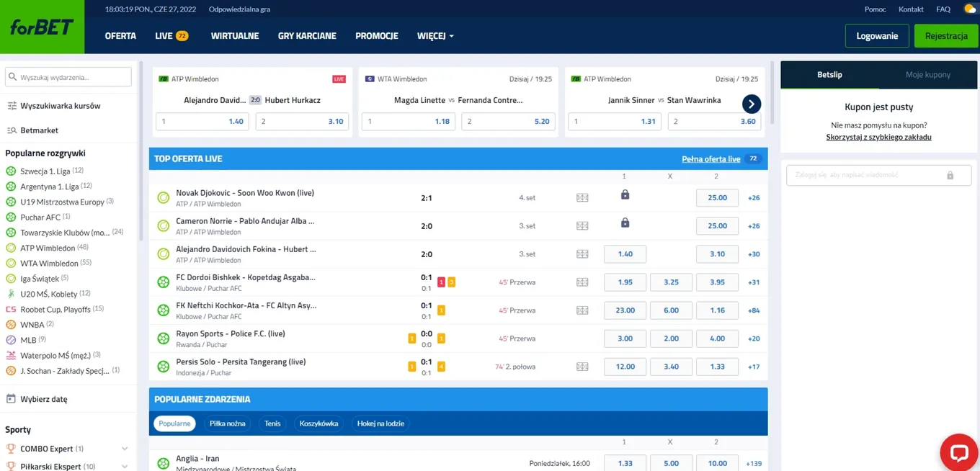Screen dimensions: 980x471
Task: Switch to Moje kupony tab
Action: pos(927,75)
